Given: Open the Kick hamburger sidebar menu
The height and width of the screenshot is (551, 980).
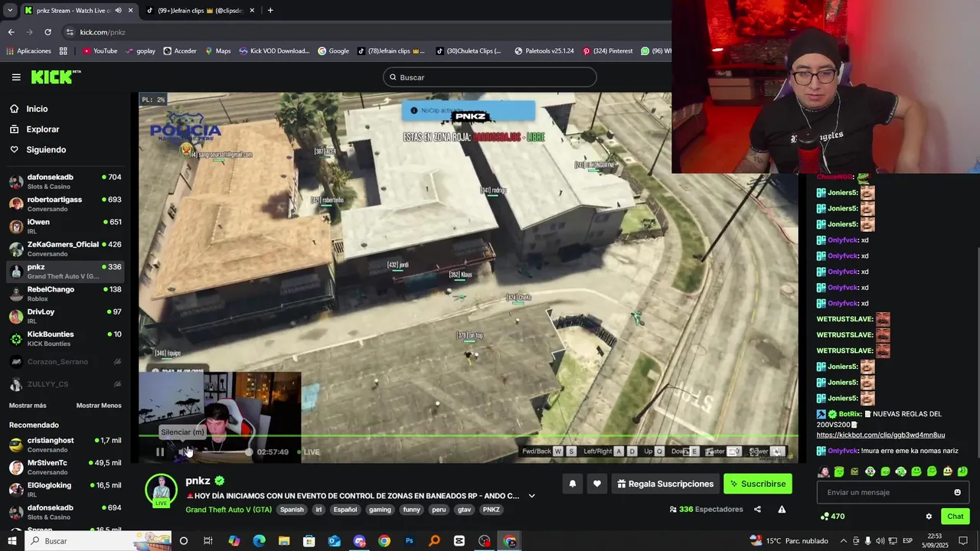Looking at the screenshot, I should click(16, 77).
